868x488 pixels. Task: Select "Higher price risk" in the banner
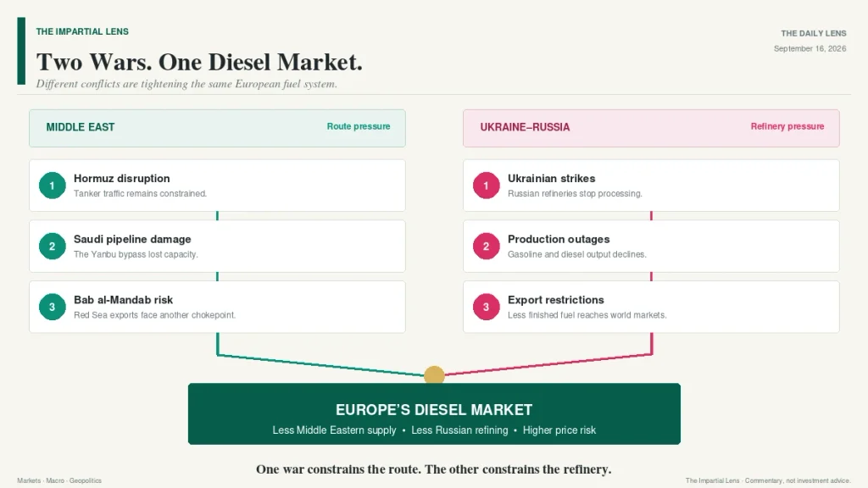559,430
